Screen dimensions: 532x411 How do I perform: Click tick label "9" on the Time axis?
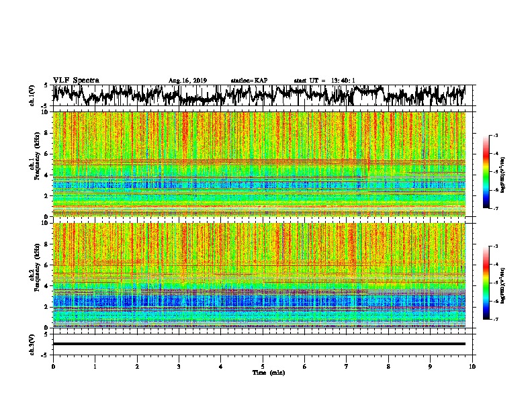430,367
